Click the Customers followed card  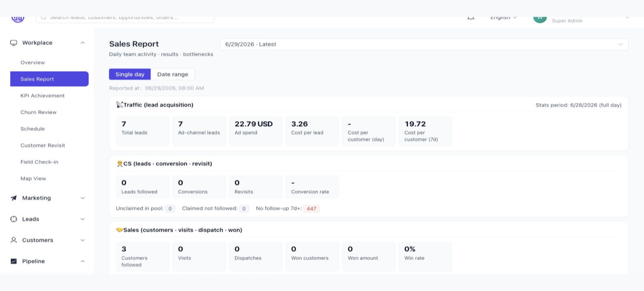click(142, 256)
